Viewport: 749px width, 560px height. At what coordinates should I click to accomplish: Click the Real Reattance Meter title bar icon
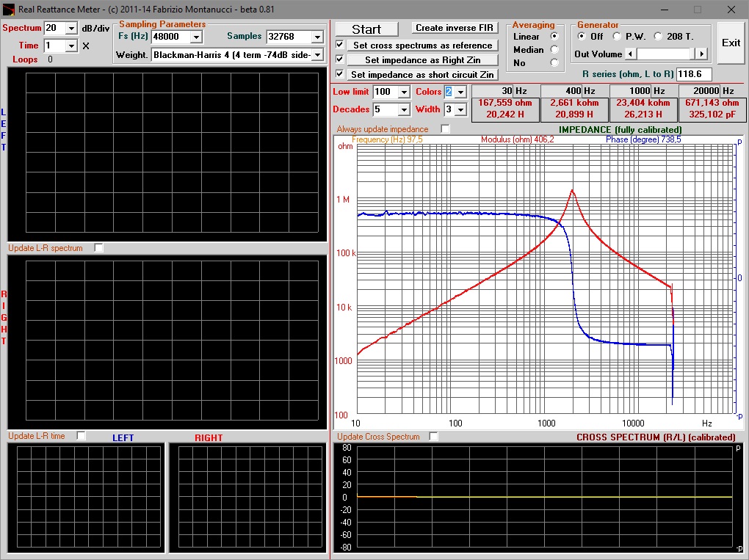click(x=8, y=9)
